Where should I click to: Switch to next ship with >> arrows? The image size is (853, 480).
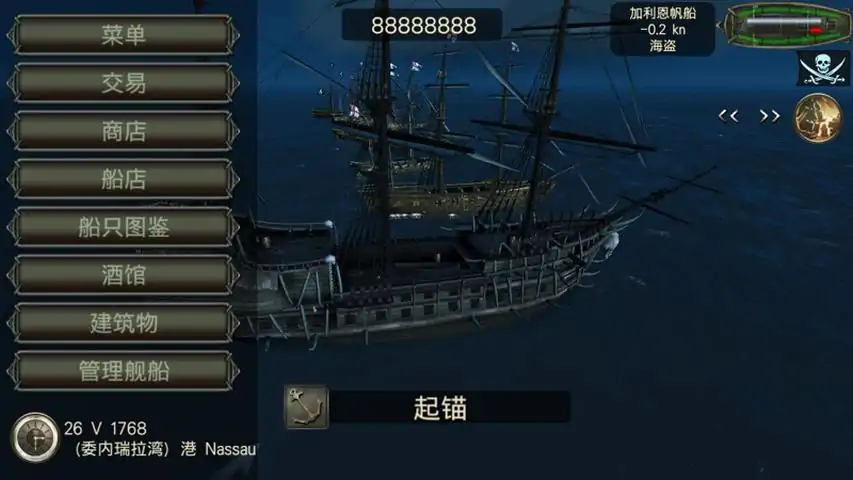pos(769,116)
